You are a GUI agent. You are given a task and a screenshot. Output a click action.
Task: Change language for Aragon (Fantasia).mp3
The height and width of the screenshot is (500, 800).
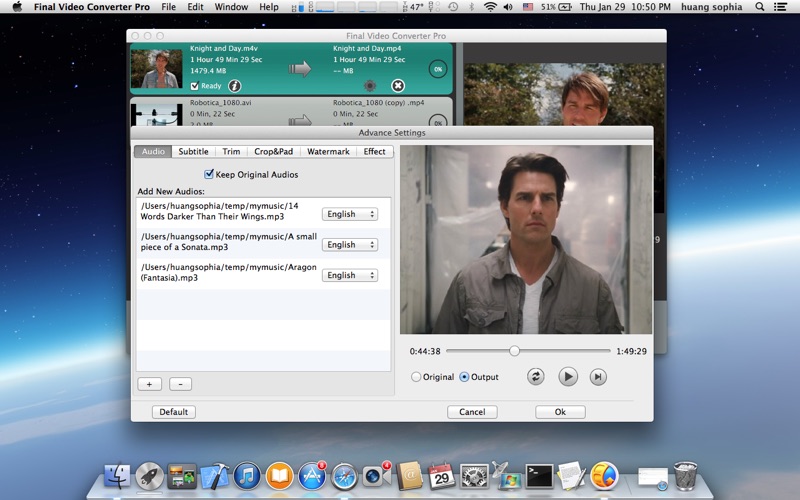pyautogui.click(x=350, y=275)
